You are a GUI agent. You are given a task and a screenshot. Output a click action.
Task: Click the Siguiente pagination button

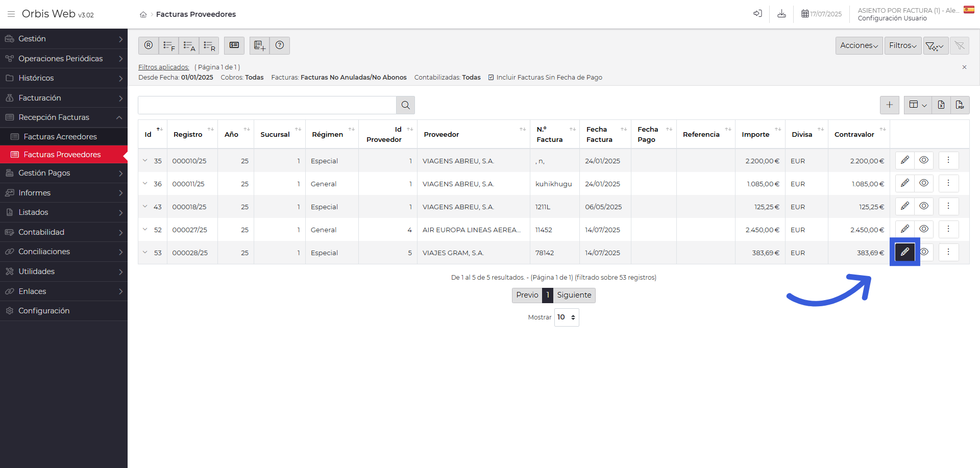574,295
